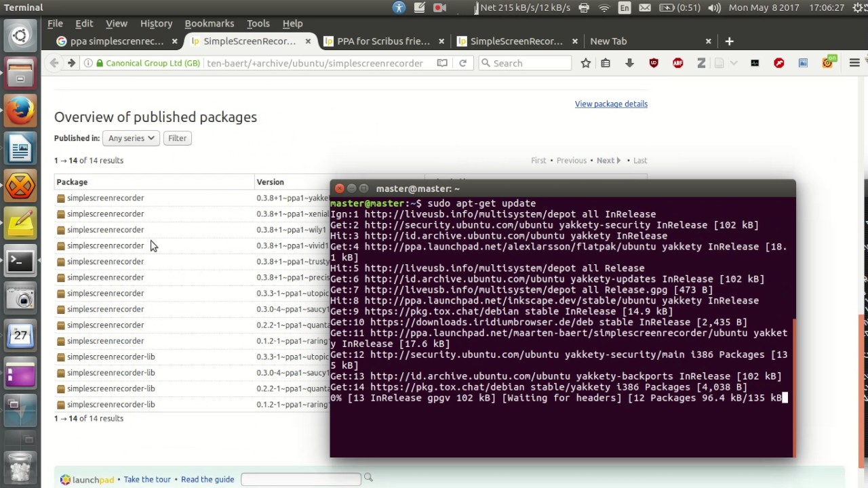Open the battery indicator showing 0:51
Image resolution: width=868 pixels, height=488 pixels.
[x=680, y=7]
